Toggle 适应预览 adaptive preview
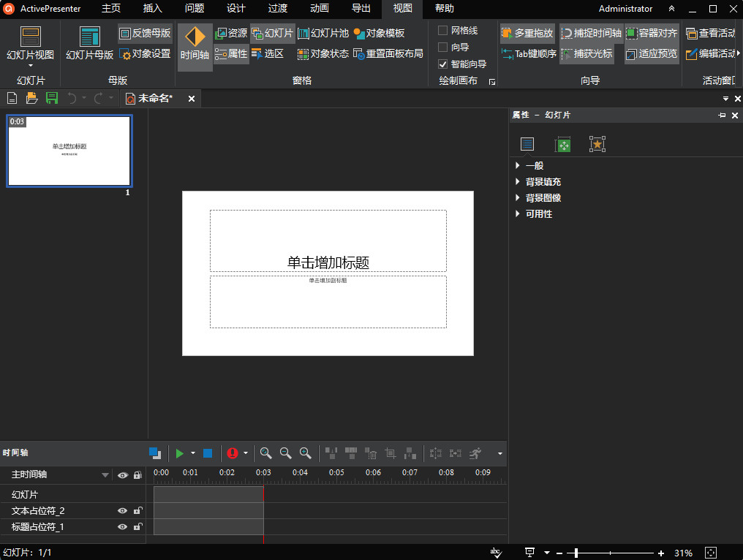The width and height of the screenshot is (743, 560). click(652, 54)
